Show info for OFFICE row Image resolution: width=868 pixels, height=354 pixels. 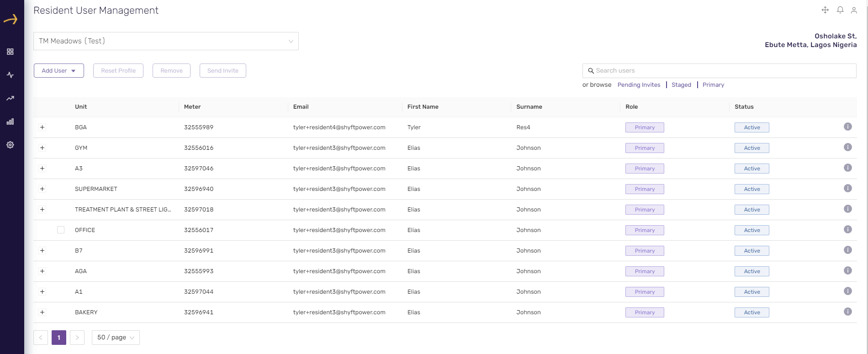[848, 229]
